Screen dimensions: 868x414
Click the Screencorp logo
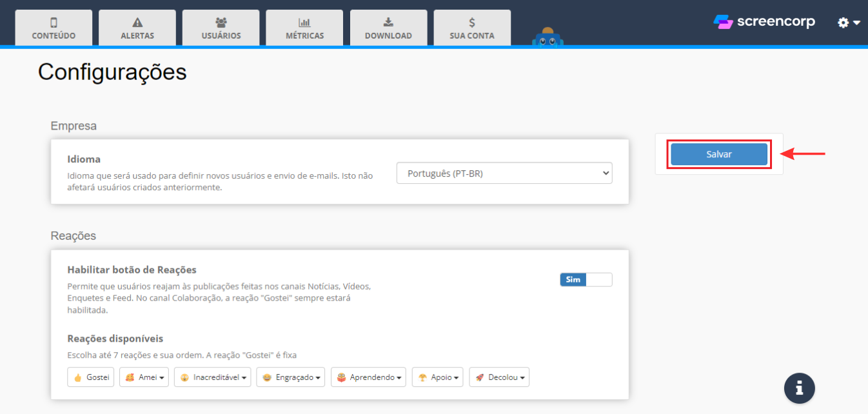coord(764,22)
